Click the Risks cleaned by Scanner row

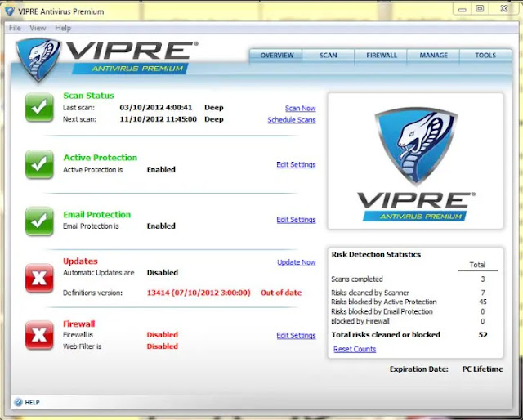[409, 293]
